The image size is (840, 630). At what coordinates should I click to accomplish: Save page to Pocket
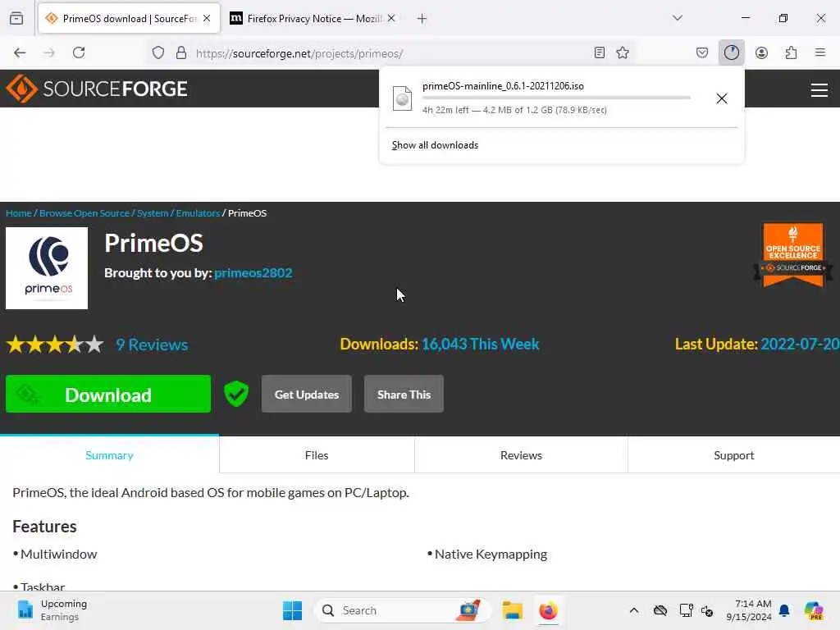(702, 52)
